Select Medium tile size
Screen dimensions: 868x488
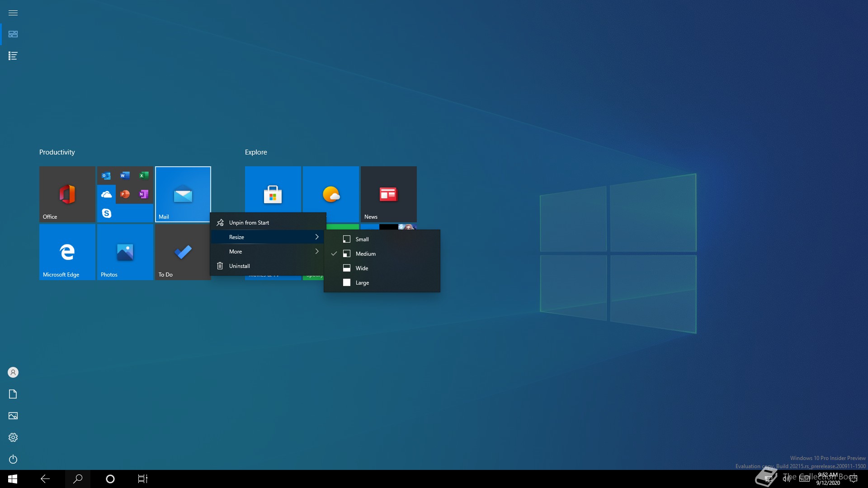click(382, 254)
